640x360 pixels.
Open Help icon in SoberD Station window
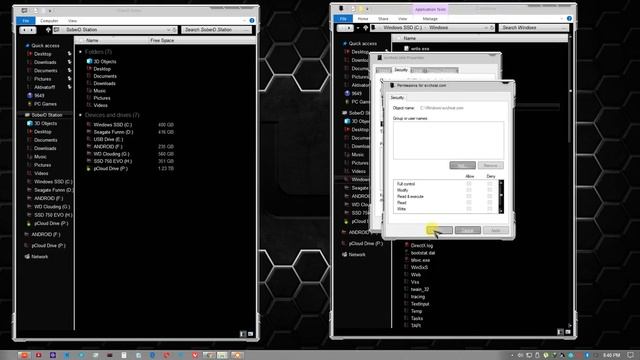pyautogui.click(x=252, y=20)
